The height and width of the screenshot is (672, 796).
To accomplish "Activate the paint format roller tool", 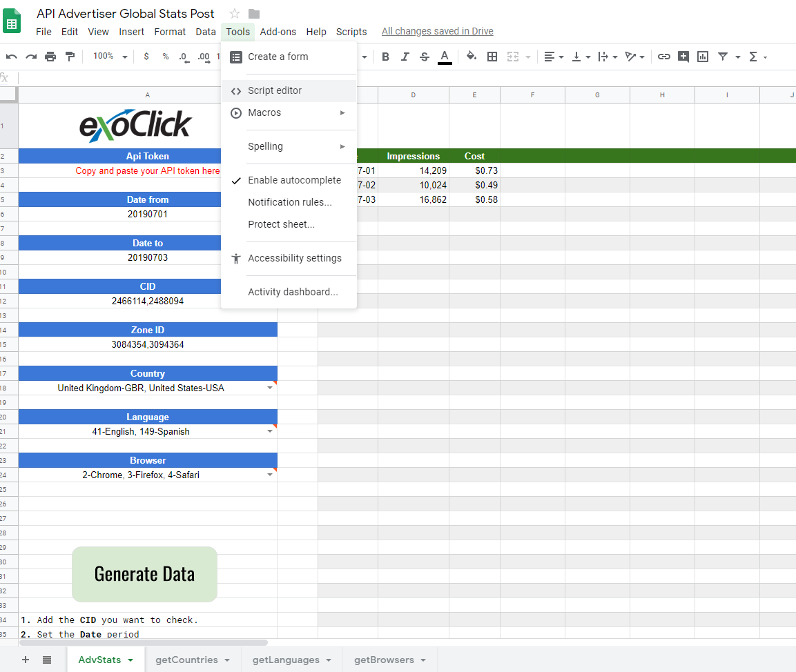I will [x=70, y=57].
